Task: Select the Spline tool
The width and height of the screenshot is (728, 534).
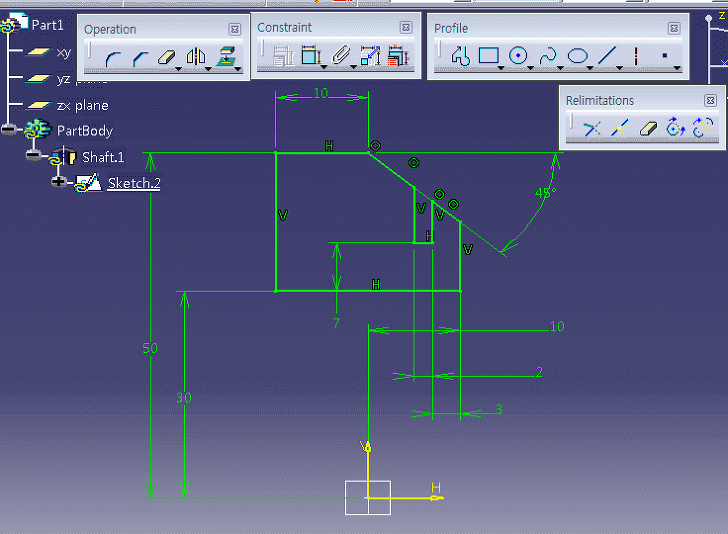Action: (x=548, y=56)
